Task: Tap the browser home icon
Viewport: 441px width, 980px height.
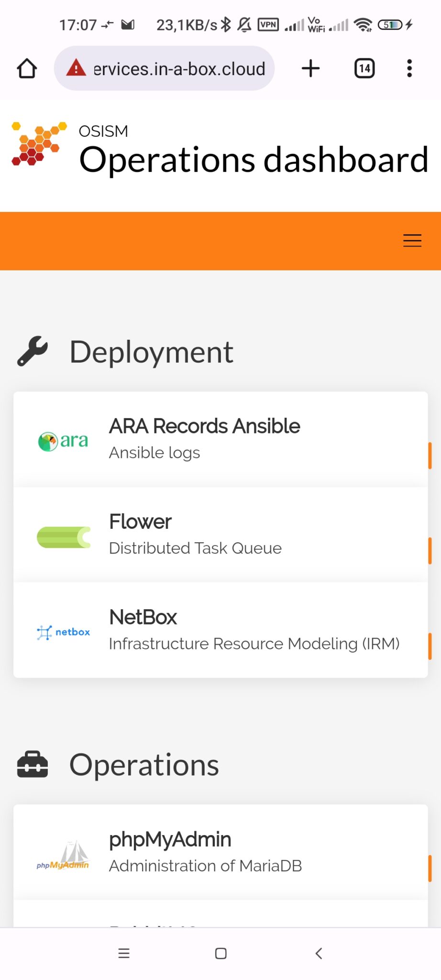Action: point(27,68)
